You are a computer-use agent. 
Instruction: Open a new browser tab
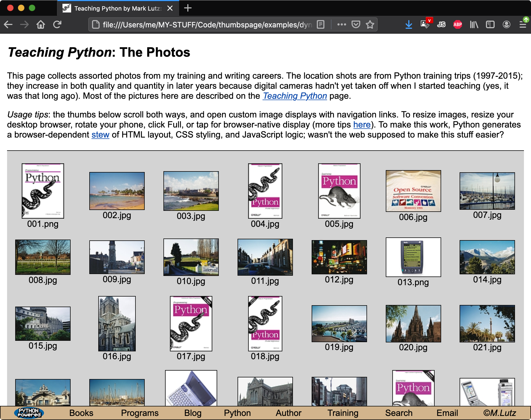188,8
